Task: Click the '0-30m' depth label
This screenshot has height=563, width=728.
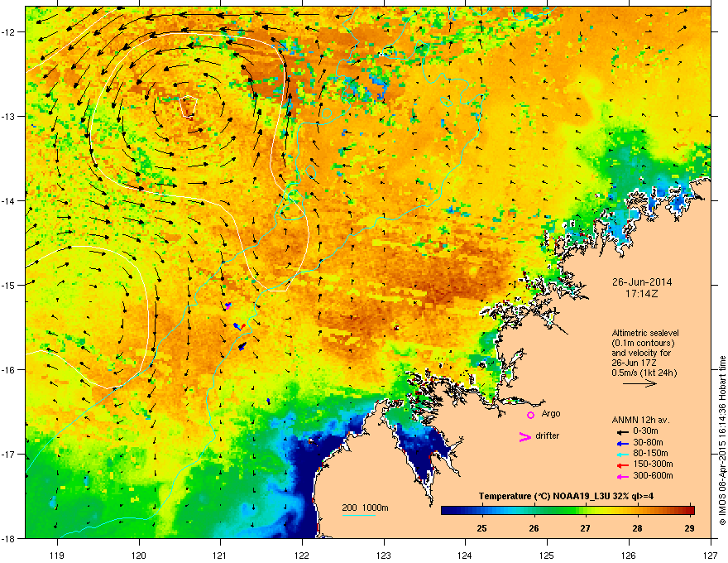Action: (x=645, y=431)
